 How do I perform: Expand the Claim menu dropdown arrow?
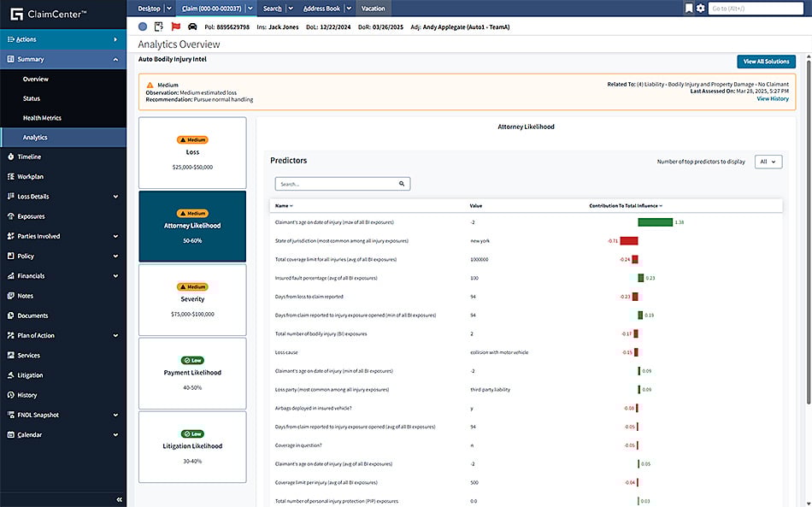click(250, 8)
